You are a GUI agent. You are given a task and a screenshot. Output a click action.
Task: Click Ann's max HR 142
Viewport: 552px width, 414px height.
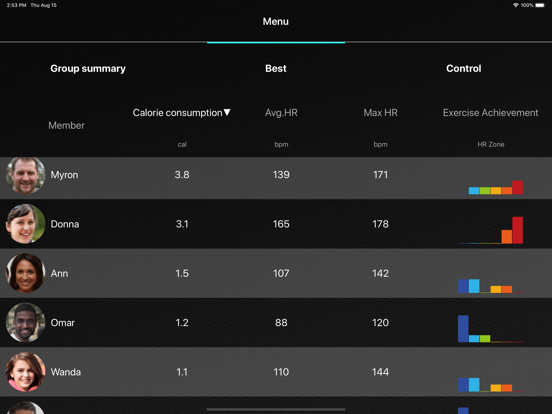tap(380, 274)
